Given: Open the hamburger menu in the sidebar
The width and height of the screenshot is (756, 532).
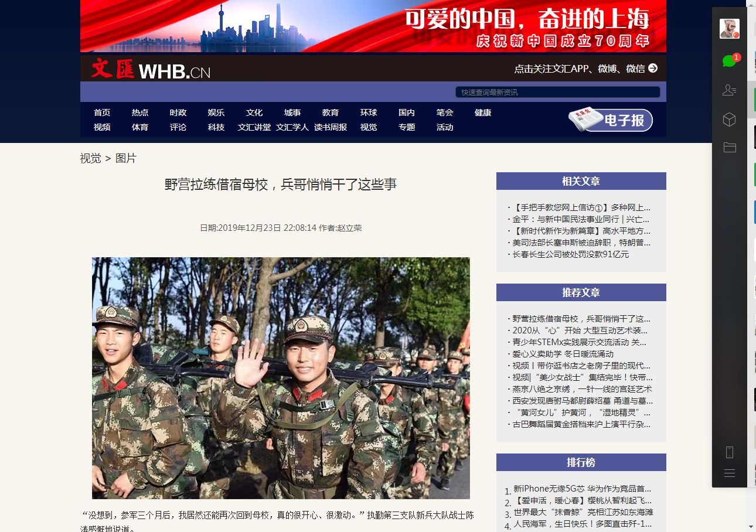Looking at the screenshot, I should [729, 473].
